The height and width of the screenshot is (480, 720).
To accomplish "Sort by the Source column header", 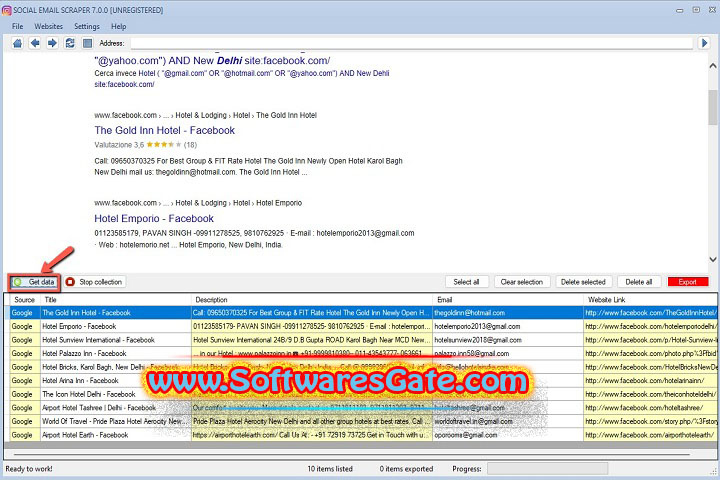I will point(24,300).
